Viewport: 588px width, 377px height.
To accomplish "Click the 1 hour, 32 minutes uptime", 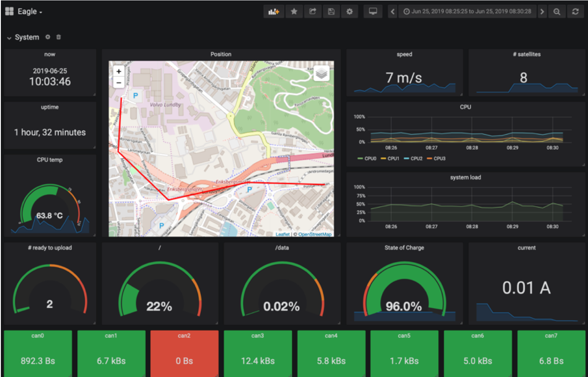I will pos(50,132).
